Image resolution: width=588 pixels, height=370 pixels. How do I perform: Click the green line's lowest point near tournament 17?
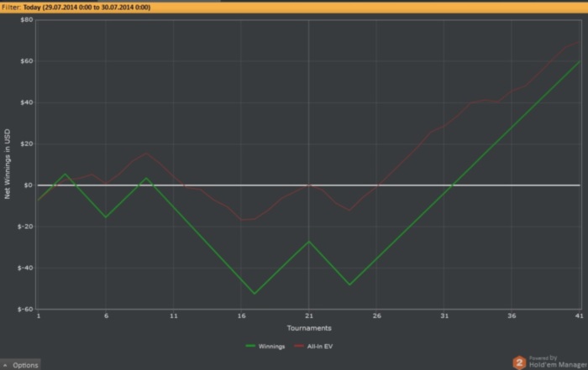coord(255,293)
